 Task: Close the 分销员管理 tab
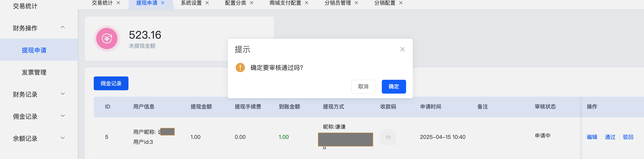(356, 3)
